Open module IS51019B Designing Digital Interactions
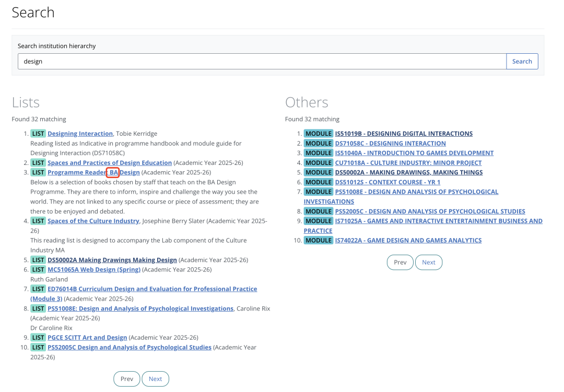 (x=404, y=134)
